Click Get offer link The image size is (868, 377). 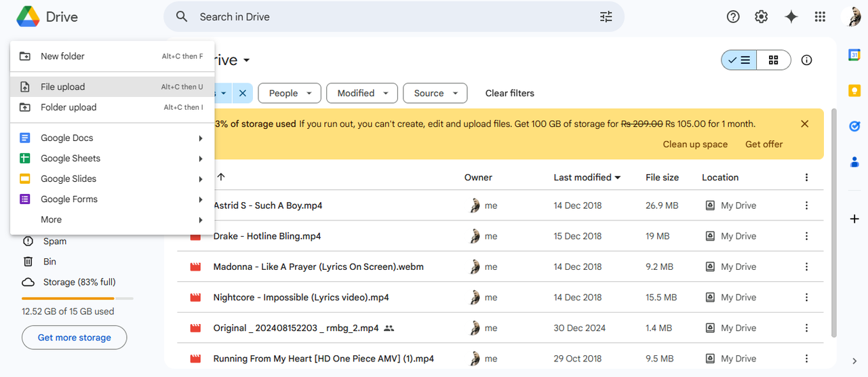pos(764,144)
